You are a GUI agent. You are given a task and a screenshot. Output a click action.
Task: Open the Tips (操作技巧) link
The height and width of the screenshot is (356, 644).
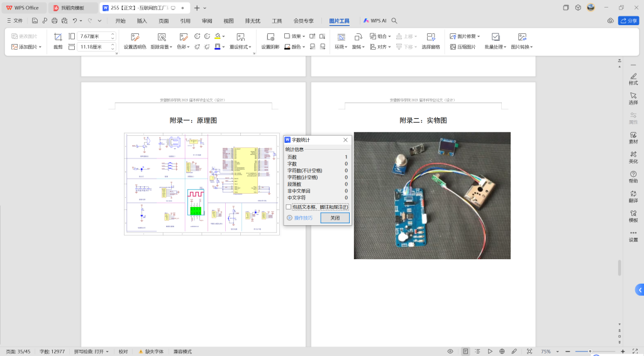click(x=300, y=218)
